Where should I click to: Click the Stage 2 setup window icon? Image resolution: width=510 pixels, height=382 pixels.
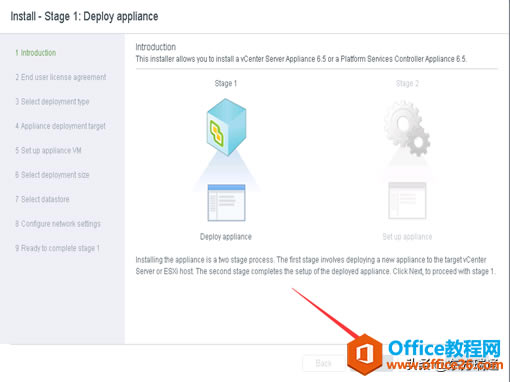pos(407,201)
